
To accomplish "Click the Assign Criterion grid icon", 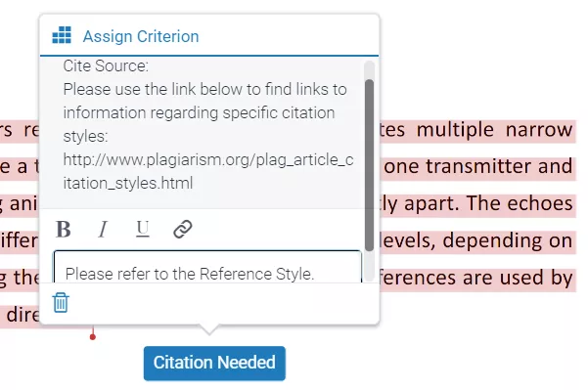I will pyautogui.click(x=62, y=35).
